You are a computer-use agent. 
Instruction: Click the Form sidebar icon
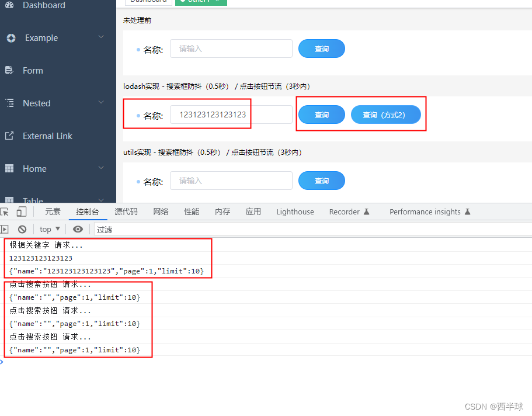click(x=8, y=70)
